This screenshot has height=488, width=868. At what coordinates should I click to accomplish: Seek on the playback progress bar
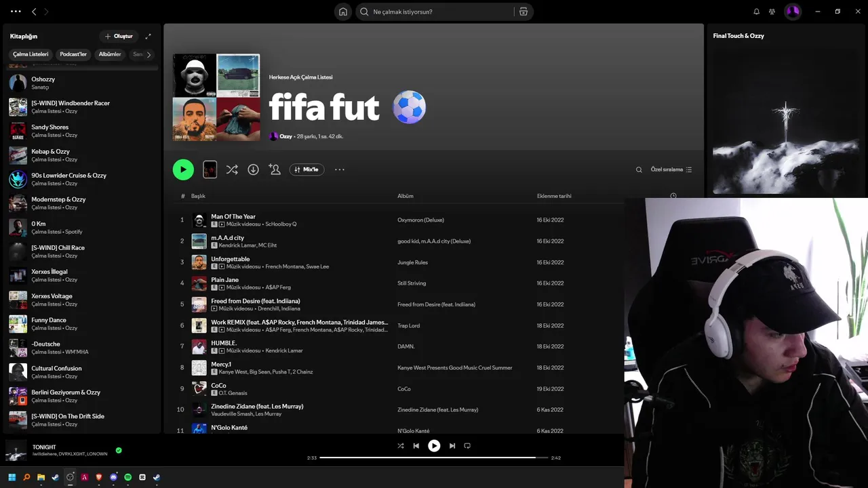[x=433, y=457]
